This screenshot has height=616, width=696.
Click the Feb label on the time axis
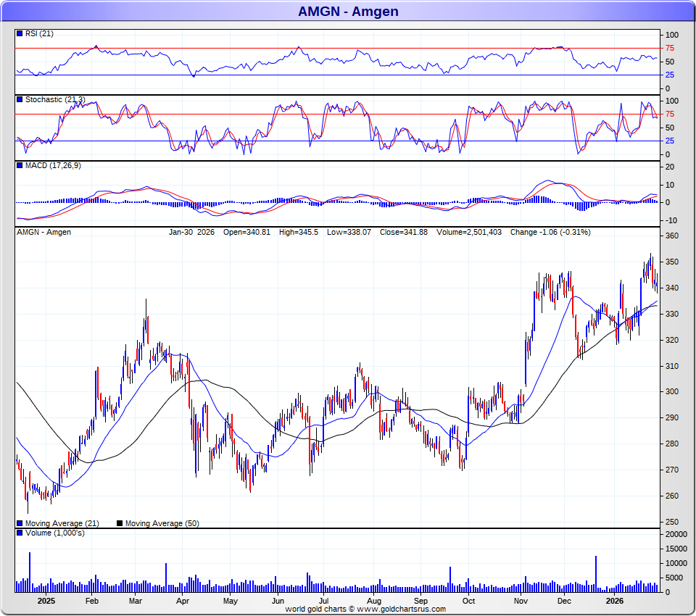(92, 601)
